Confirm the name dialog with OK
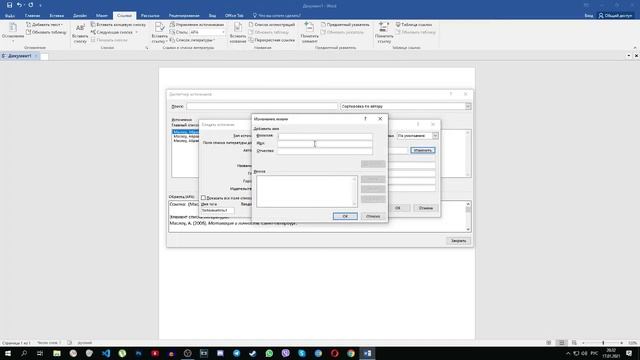The height and width of the screenshot is (360, 640). tap(345, 216)
